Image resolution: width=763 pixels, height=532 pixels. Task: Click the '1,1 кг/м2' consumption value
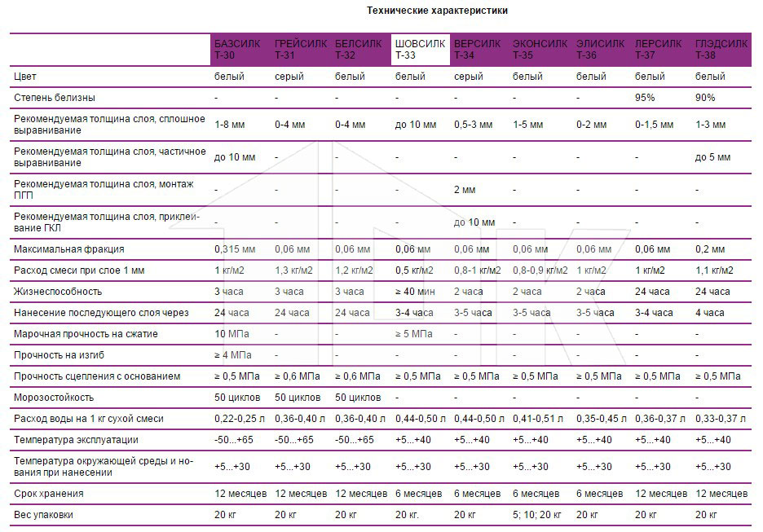point(714,270)
